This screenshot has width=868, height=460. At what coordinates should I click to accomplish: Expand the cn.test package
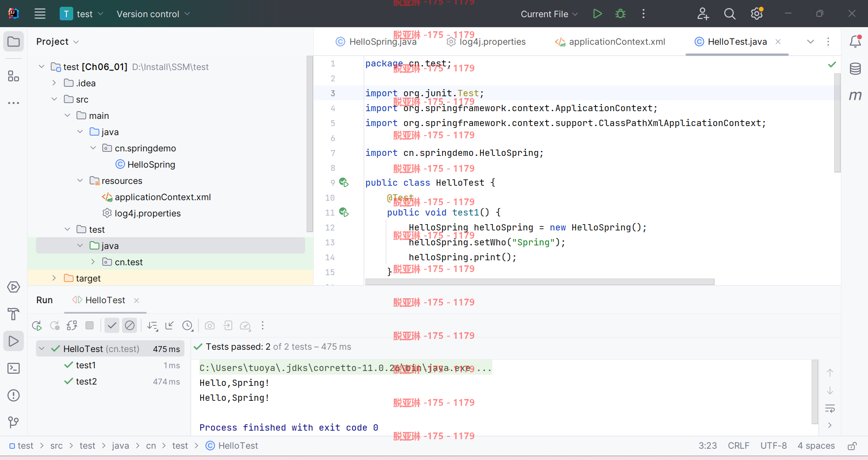coord(93,262)
